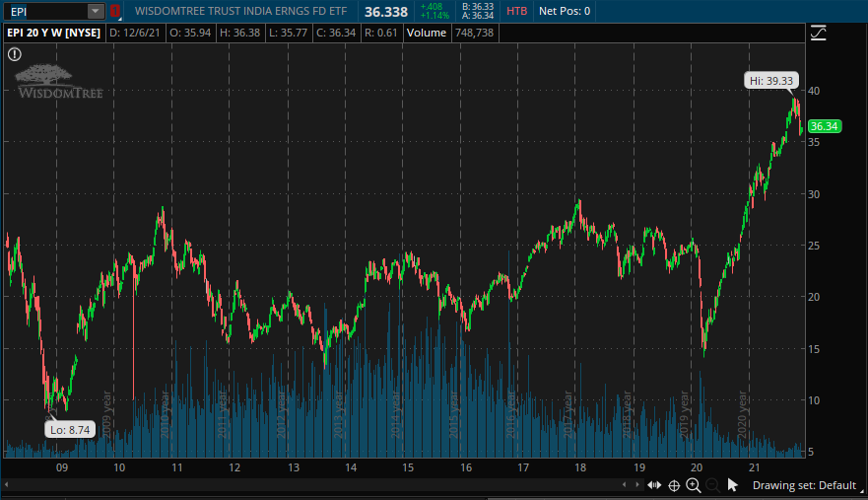Click the WISDOMTREE TRUST INDIA ERNGS FD ETF description

(240, 11)
